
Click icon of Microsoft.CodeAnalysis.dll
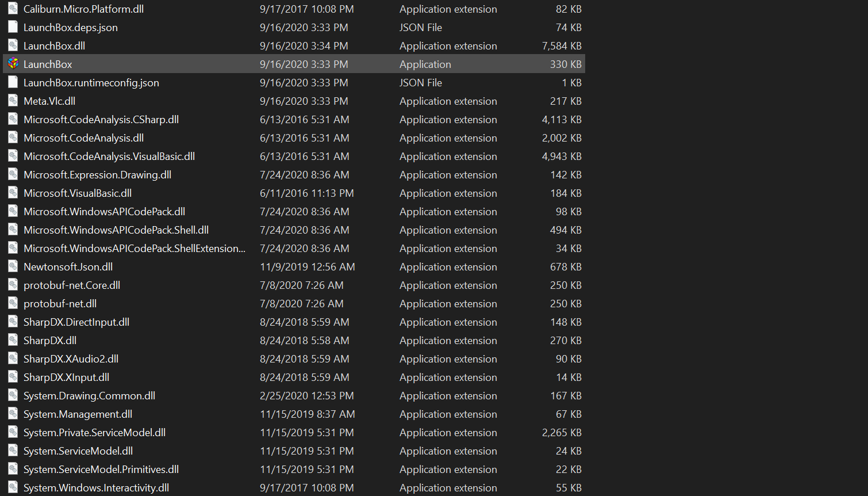(x=13, y=138)
